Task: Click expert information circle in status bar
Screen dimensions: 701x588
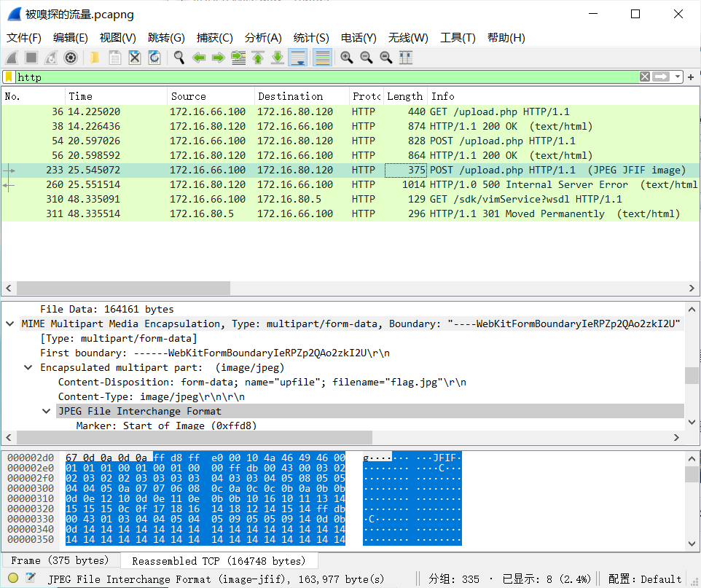Action: coord(13,579)
